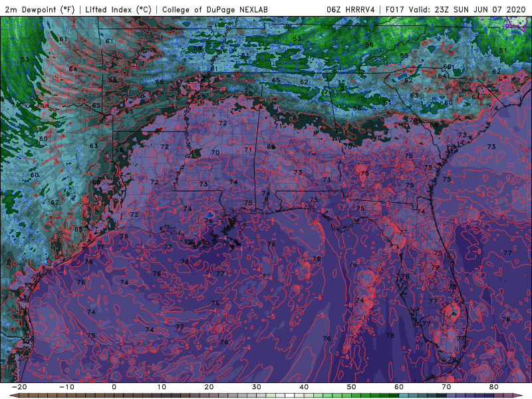Click 'College of DuPage NEXLAB' header text

coord(215,9)
